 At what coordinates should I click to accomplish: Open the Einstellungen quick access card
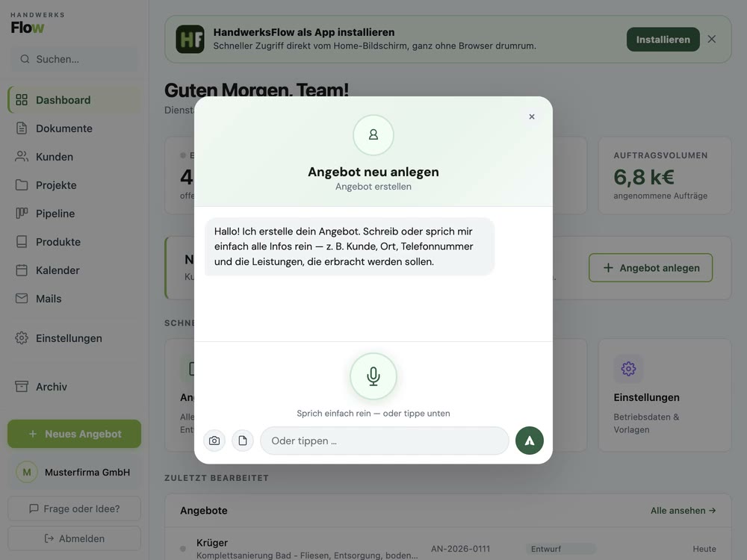coord(665,395)
